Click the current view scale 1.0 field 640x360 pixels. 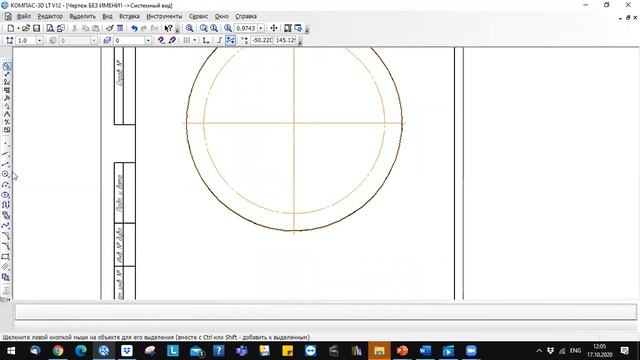point(27,40)
